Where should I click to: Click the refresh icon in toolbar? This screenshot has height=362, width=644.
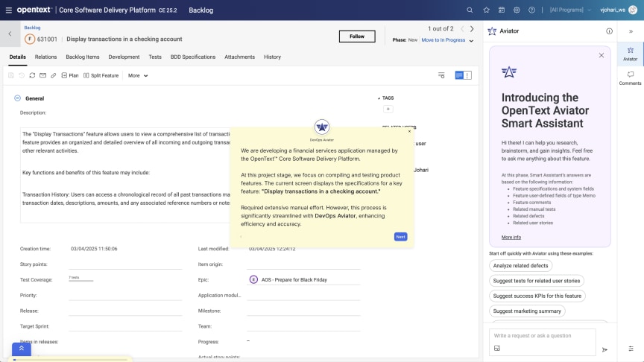point(32,75)
